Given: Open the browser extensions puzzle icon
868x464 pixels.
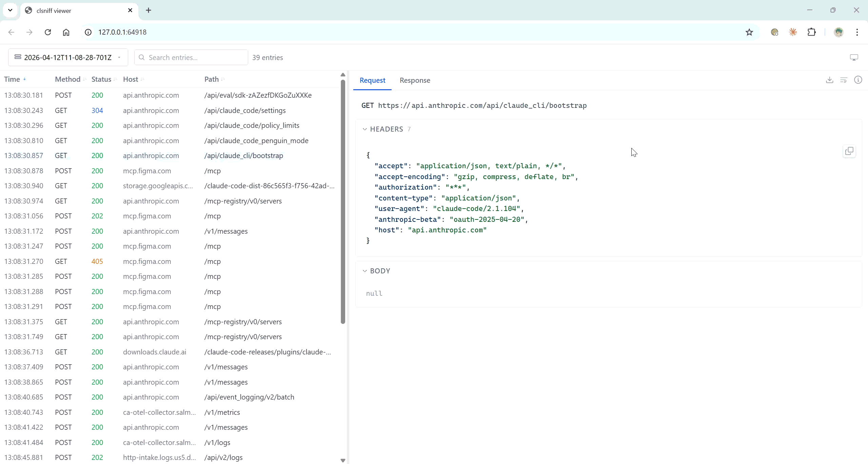Looking at the screenshot, I should [811, 32].
